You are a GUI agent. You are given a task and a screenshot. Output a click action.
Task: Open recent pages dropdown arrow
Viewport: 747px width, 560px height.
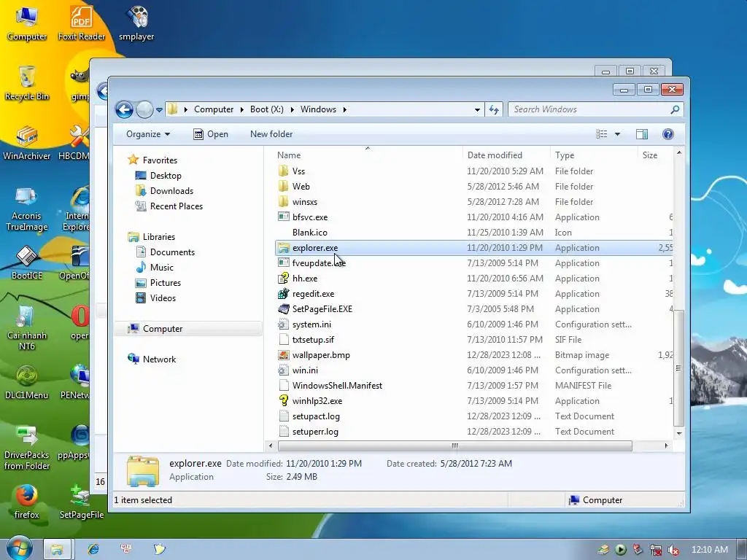(x=159, y=109)
